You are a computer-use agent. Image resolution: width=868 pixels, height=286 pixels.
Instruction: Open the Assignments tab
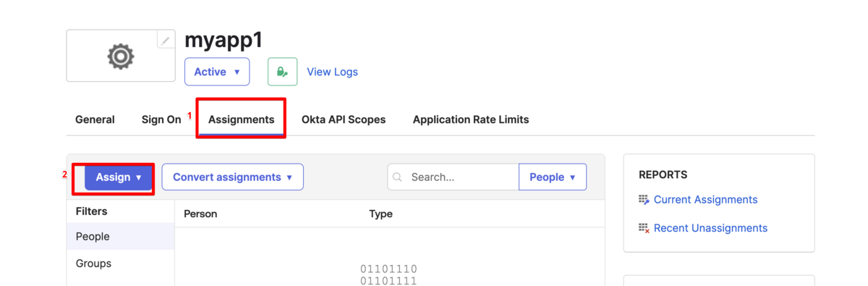coord(242,119)
